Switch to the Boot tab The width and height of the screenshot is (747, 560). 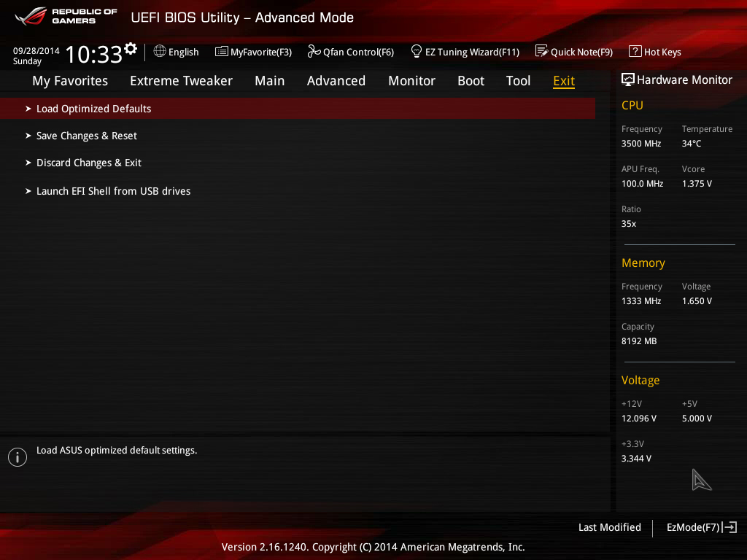[x=471, y=81]
